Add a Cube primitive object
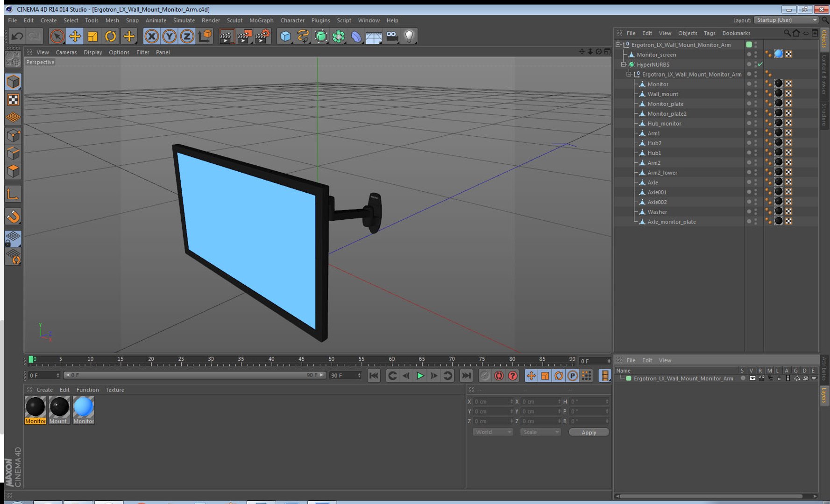 pyautogui.click(x=285, y=36)
